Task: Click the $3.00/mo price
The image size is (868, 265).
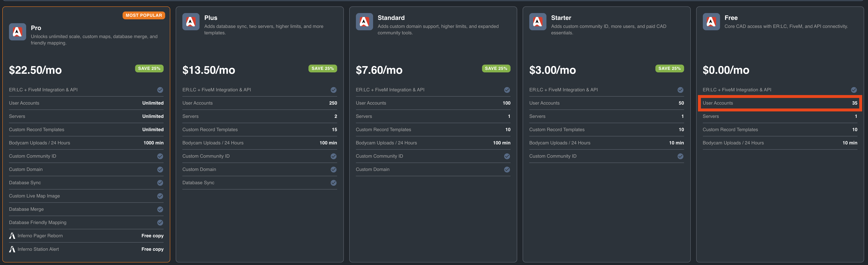Action: tap(553, 70)
